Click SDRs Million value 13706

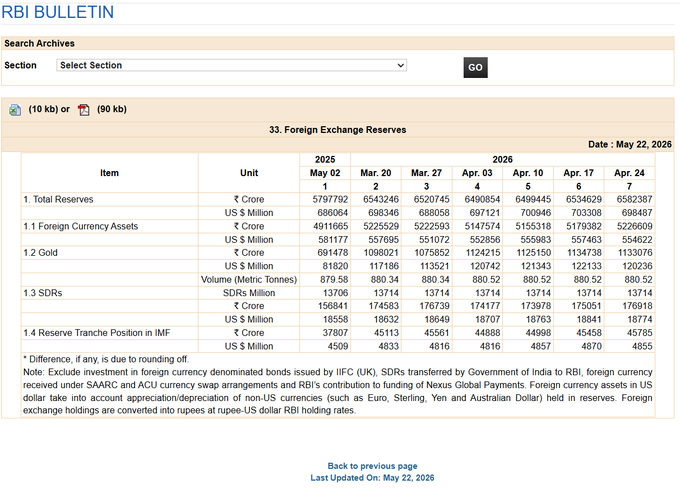point(335,293)
